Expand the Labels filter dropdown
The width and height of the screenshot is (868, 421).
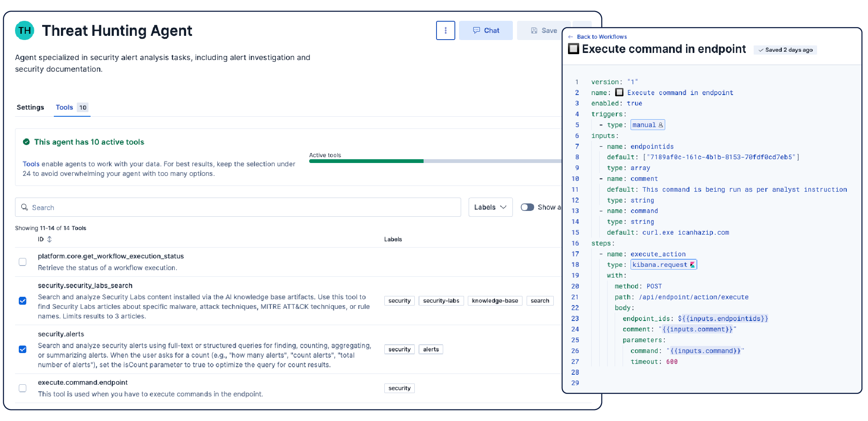[x=490, y=207]
